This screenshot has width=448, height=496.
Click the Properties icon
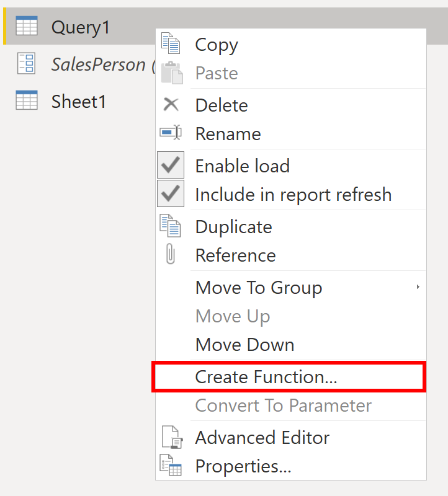(172, 465)
